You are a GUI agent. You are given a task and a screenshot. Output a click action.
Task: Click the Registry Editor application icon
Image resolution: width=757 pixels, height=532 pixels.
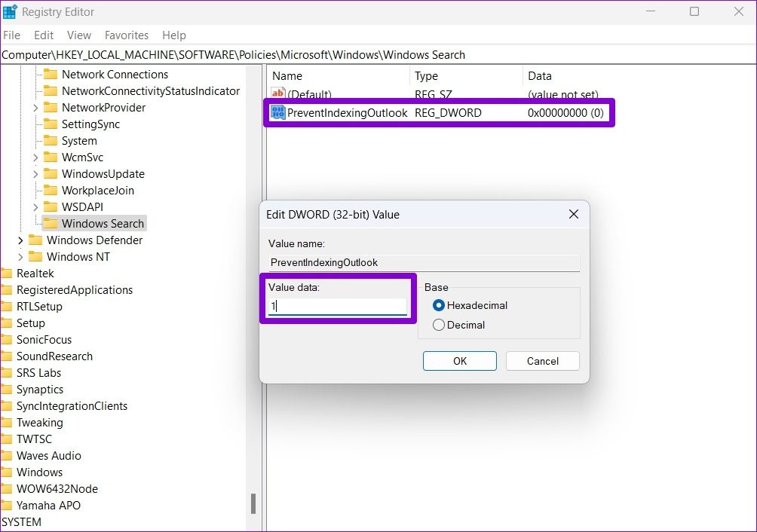[x=11, y=11]
